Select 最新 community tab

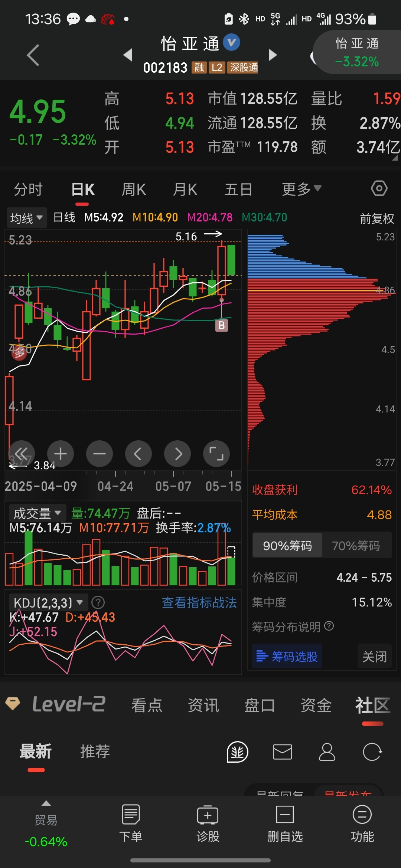point(36,752)
